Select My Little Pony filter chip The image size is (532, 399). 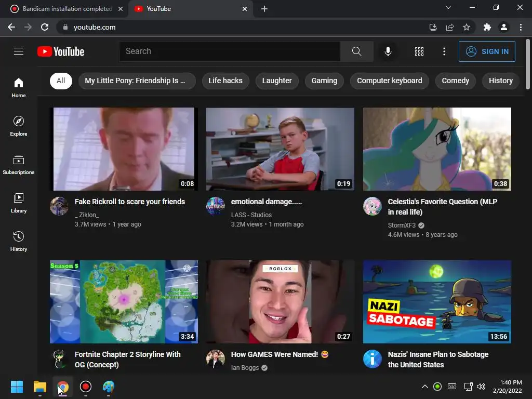[x=137, y=81]
